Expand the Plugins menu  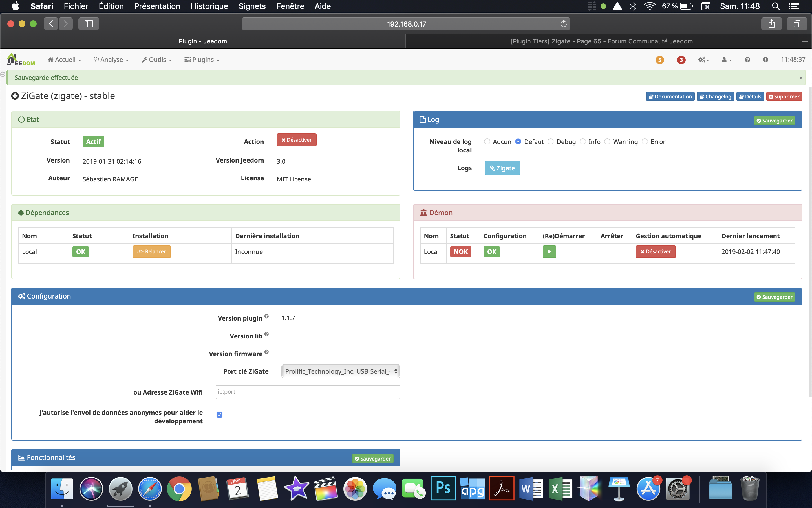[202, 60]
